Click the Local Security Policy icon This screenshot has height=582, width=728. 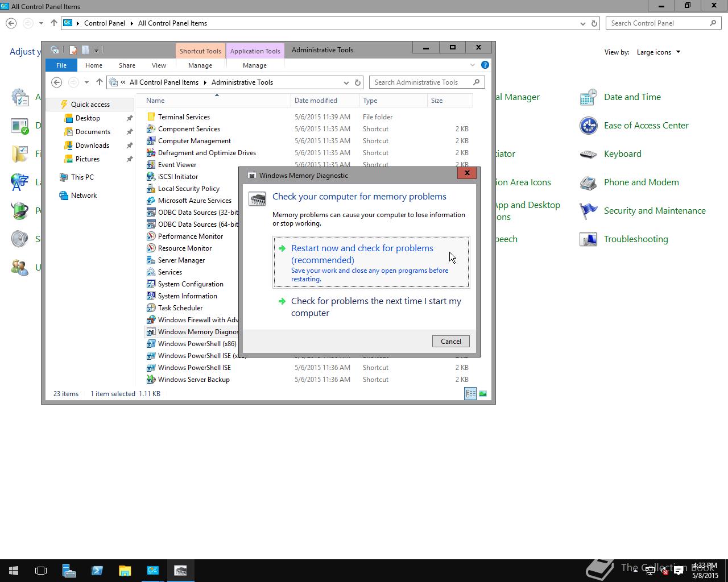point(151,188)
